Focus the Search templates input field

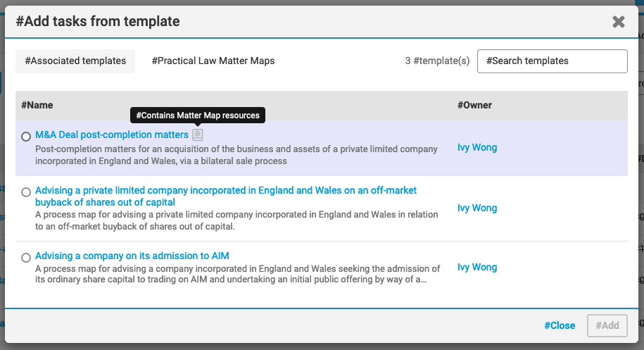pyautogui.click(x=552, y=61)
